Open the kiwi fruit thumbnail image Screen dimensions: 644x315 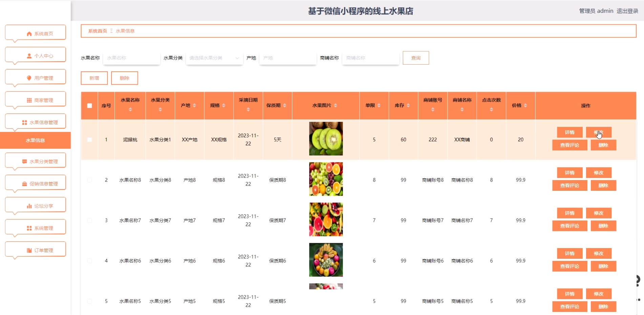(326, 139)
